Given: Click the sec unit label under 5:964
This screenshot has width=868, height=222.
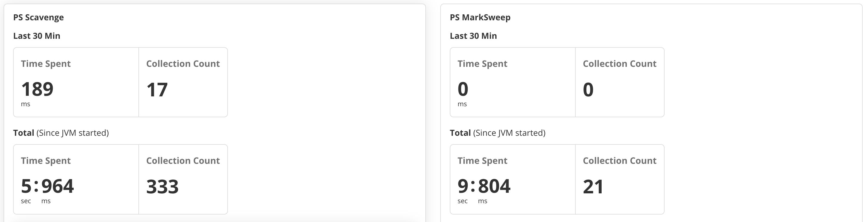Looking at the screenshot, I should [x=26, y=201].
